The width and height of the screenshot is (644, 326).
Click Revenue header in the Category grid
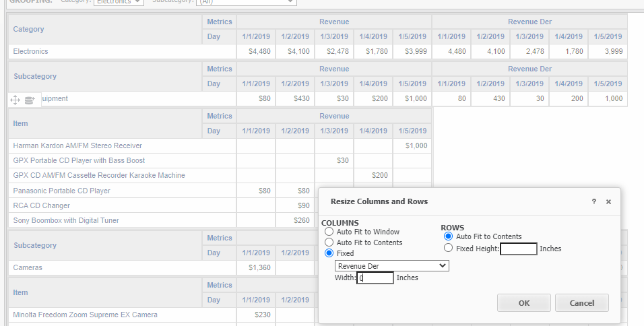click(x=334, y=22)
